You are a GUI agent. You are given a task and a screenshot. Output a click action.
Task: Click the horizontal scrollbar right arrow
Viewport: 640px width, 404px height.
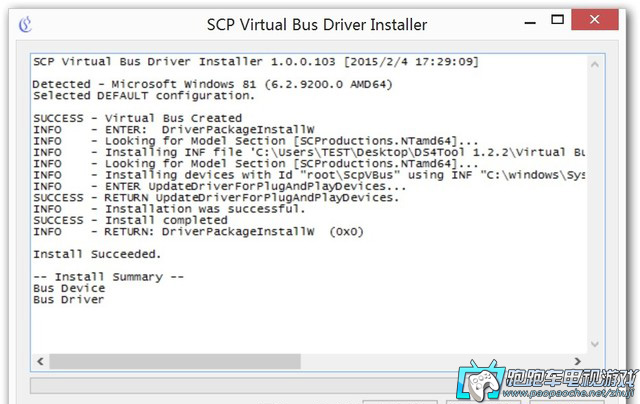[x=578, y=361]
